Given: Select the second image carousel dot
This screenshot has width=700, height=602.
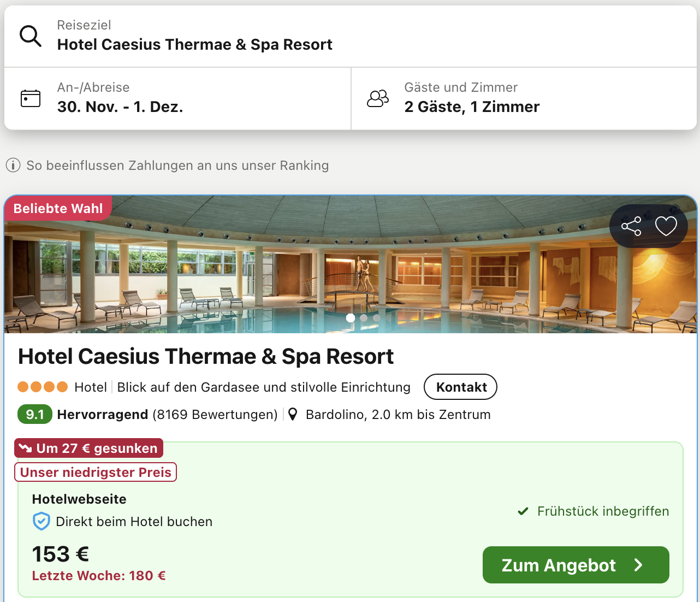Looking at the screenshot, I should click(x=364, y=318).
